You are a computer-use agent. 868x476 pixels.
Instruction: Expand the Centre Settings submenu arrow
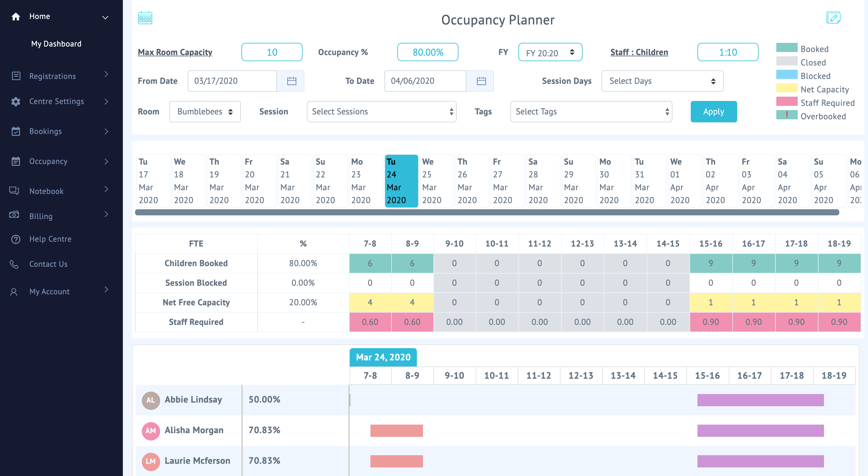tap(106, 102)
